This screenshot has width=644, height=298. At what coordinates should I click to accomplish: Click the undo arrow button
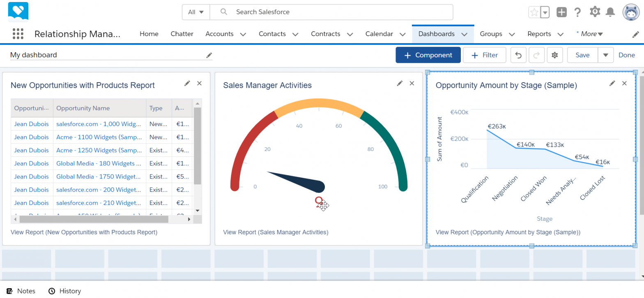[x=518, y=55]
